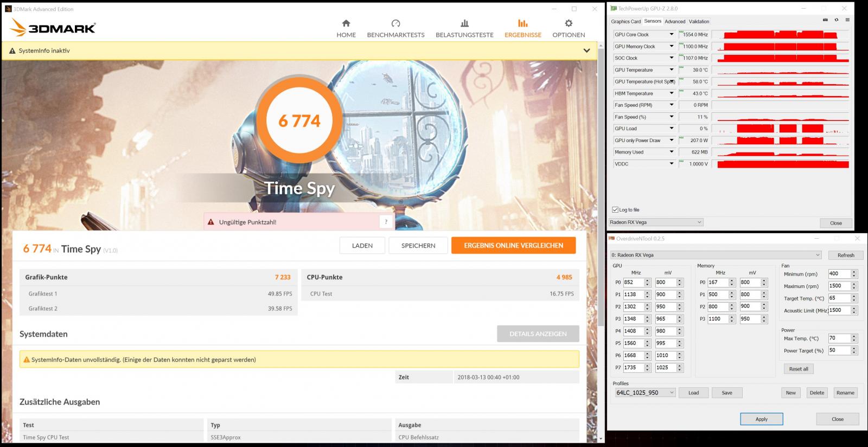Viewport: 868px width, 447px height.
Task: Click Memory P3 MHz spinner at 1100
Action: pyautogui.click(x=732, y=319)
